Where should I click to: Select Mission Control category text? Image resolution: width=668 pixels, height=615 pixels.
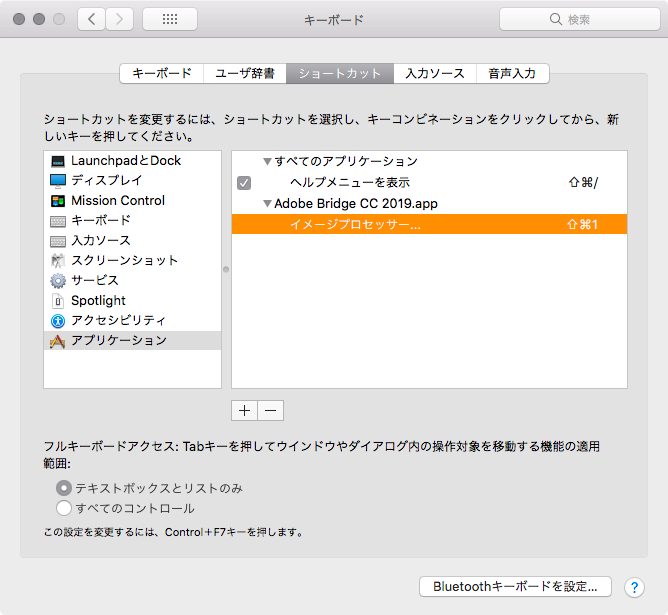(x=118, y=201)
